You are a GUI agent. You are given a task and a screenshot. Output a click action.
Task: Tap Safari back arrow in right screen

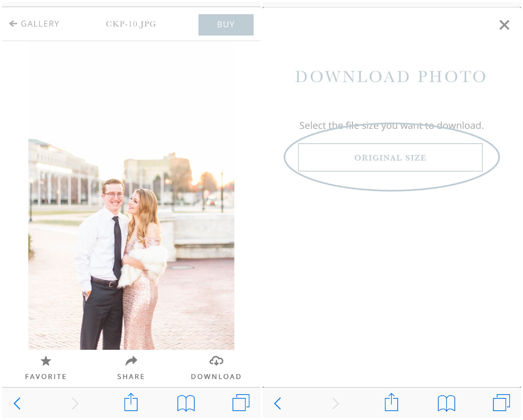tap(278, 403)
